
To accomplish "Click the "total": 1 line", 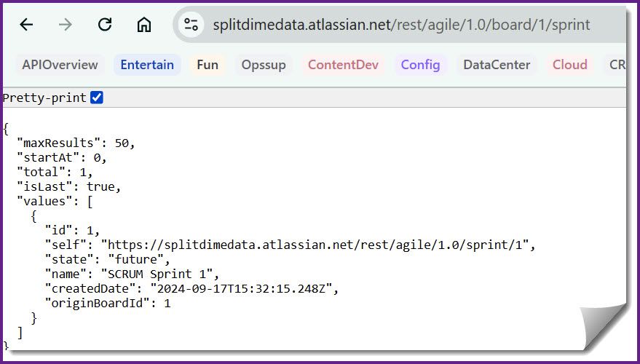I will 55,173.
